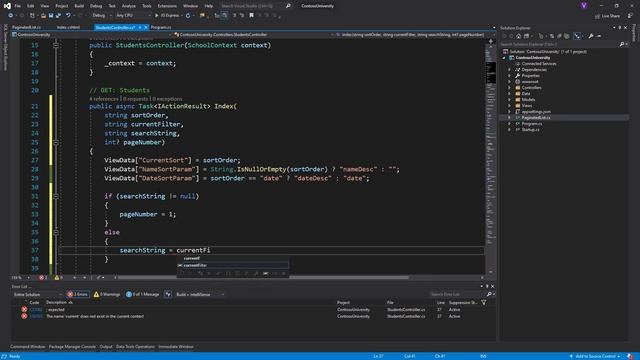640x360 pixels.
Task: Click Solution Explorer Show All Files icon
Action: (x=567, y=36)
